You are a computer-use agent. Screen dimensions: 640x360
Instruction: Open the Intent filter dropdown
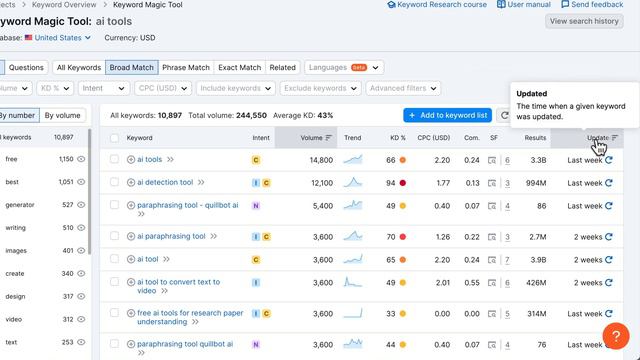[x=104, y=88]
